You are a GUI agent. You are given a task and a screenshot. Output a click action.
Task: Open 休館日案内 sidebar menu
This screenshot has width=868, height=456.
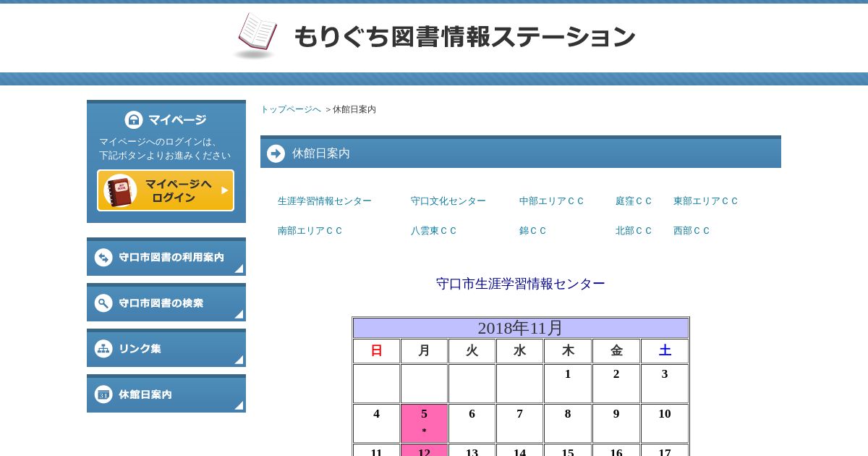click(166, 394)
